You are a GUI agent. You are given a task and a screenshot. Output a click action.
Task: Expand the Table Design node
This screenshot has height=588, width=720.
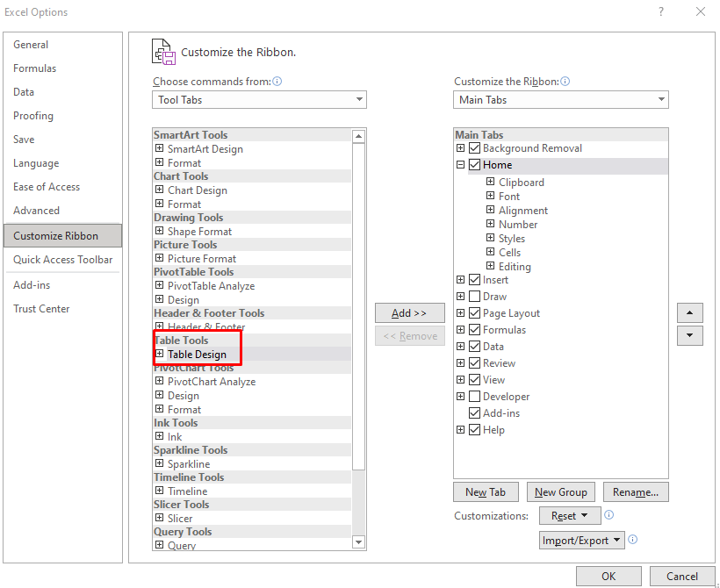tap(159, 354)
